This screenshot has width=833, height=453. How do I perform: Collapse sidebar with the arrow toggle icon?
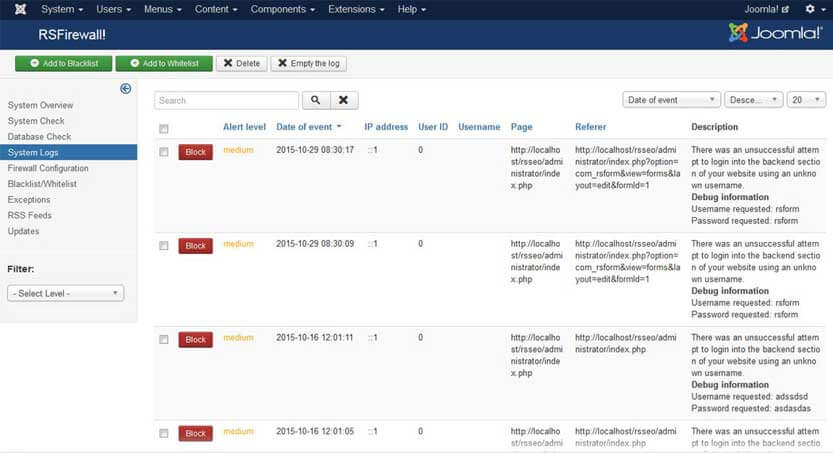[125, 89]
